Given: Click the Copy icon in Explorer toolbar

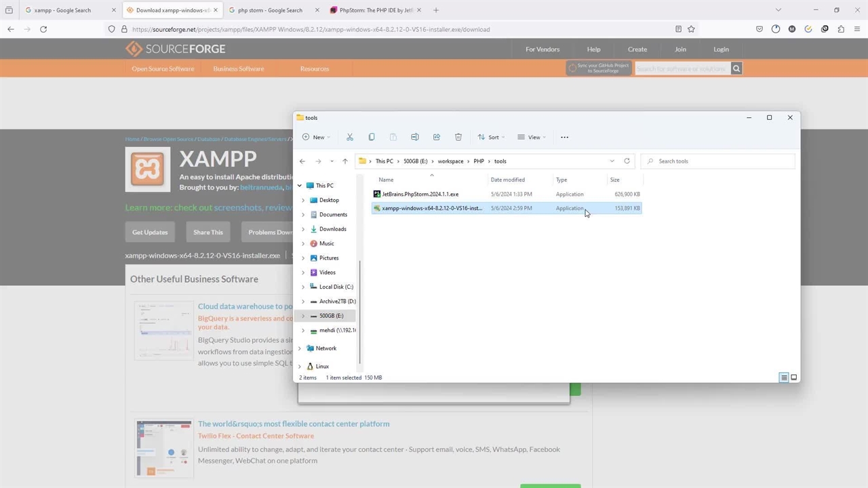Looking at the screenshot, I should (x=372, y=137).
